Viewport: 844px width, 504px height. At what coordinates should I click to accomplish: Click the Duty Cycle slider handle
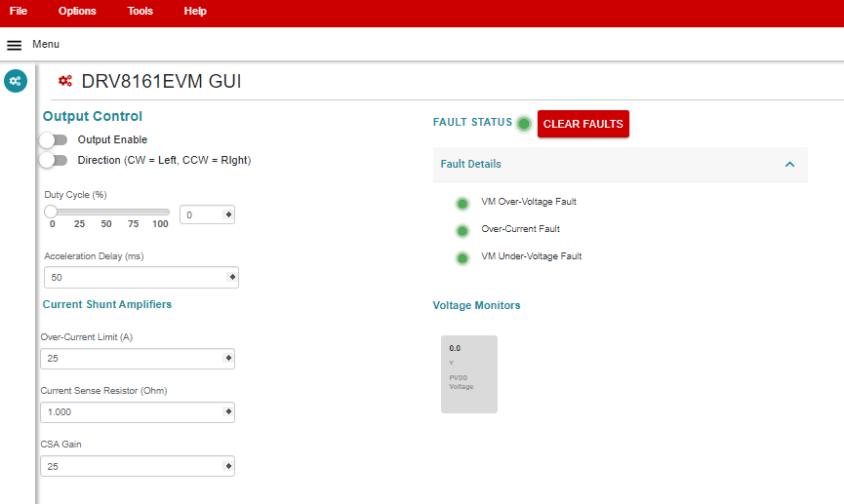pyautogui.click(x=51, y=212)
